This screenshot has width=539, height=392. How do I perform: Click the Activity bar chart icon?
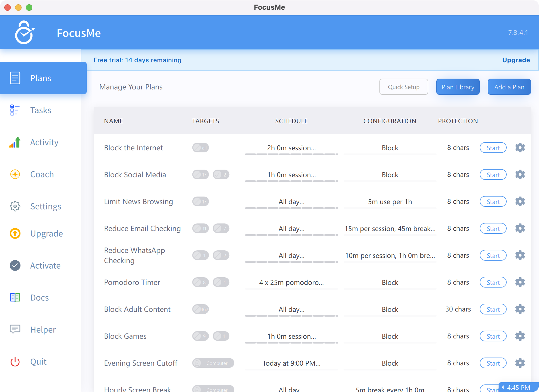[15, 142]
